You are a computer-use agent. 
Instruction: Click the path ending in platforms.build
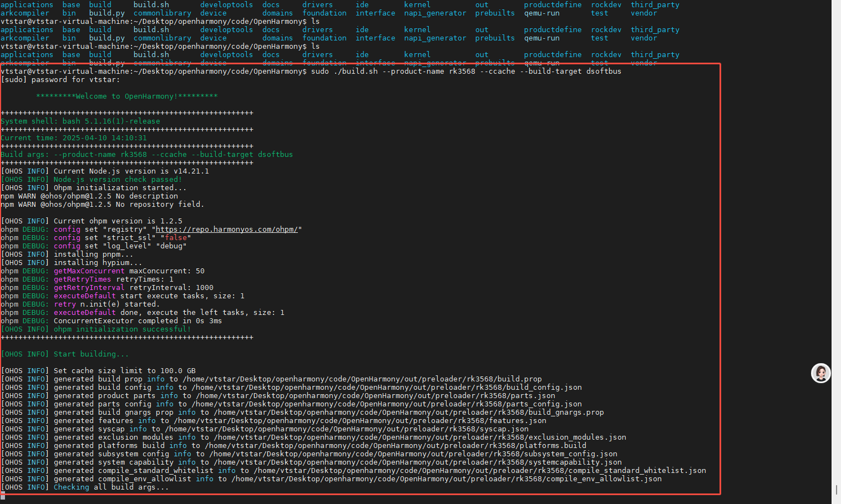click(396, 445)
